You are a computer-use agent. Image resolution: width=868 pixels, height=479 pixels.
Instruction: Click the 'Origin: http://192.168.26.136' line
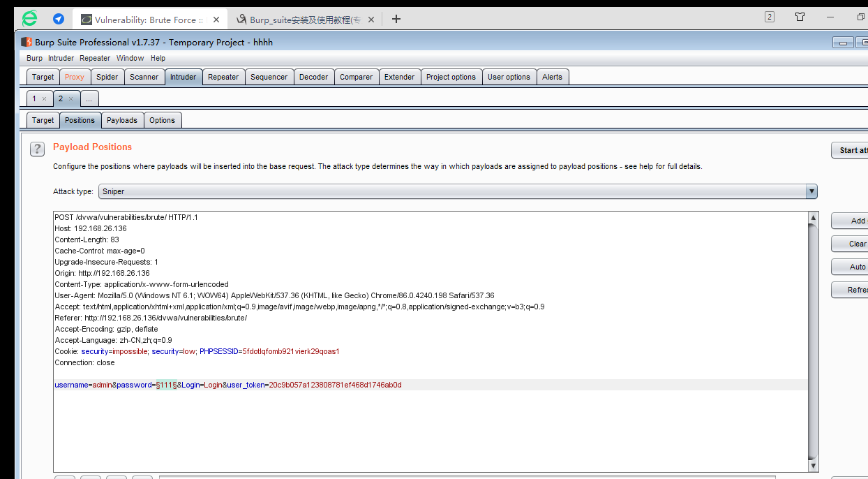pyautogui.click(x=103, y=273)
